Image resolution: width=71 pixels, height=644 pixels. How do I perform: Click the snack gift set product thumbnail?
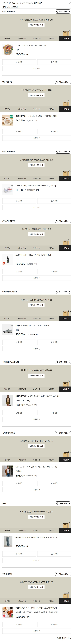pos(8,50)
